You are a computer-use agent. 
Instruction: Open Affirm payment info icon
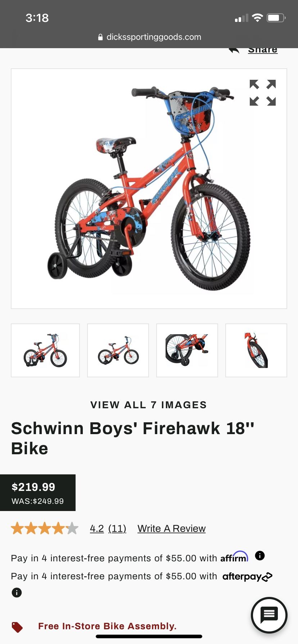click(260, 556)
